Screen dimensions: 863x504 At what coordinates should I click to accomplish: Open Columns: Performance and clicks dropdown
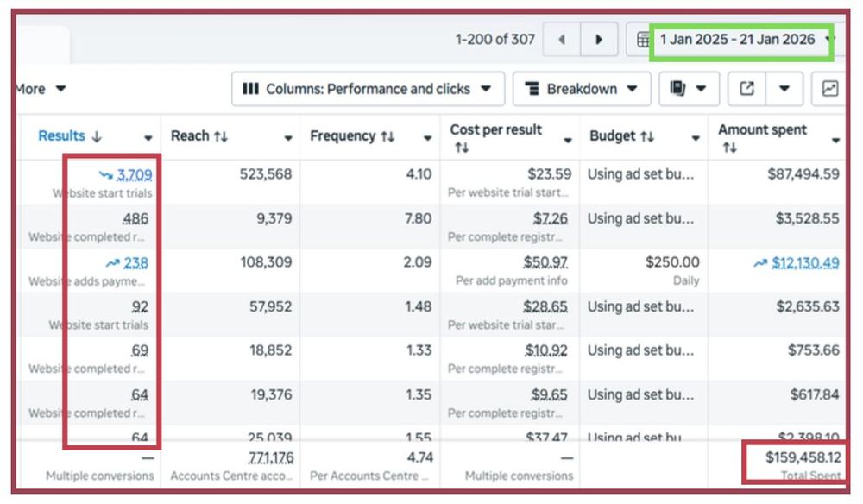click(x=368, y=89)
